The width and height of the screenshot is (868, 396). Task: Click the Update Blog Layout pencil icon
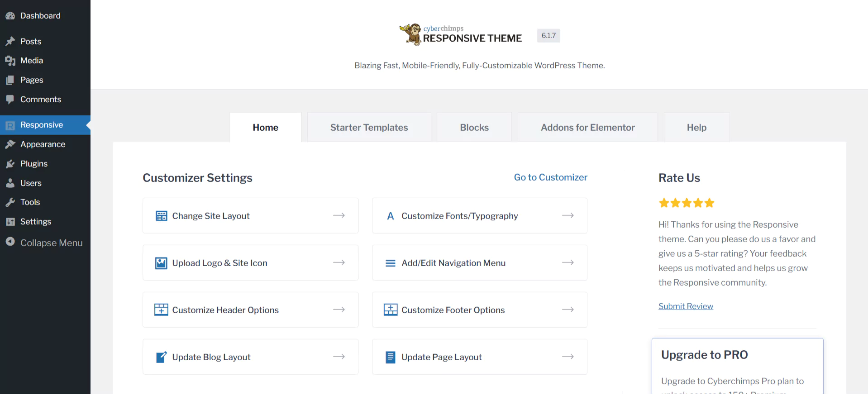point(161,357)
